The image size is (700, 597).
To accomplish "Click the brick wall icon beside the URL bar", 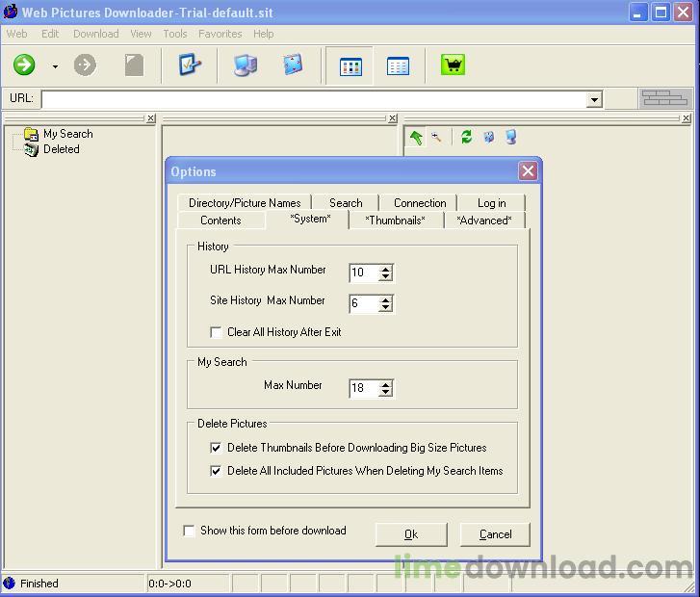I will [x=664, y=98].
